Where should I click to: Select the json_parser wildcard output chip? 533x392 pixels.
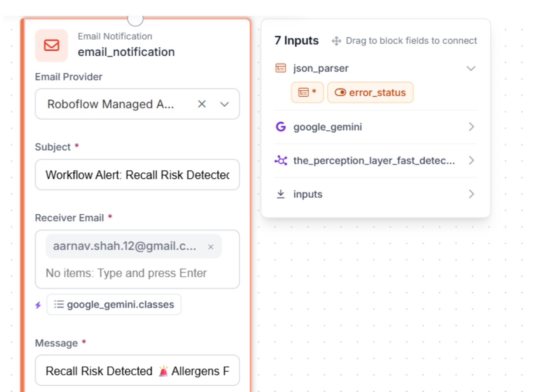click(x=307, y=92)
